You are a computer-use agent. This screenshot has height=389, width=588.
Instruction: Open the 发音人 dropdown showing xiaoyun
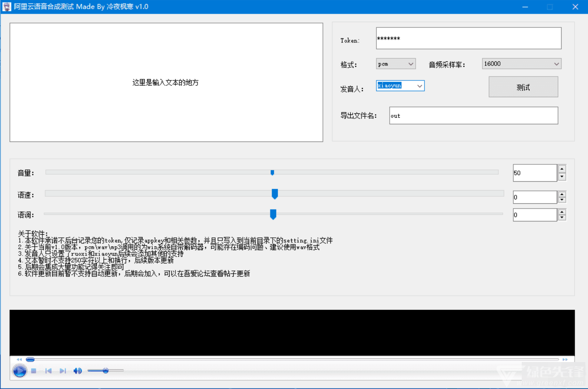pyautogui.click(x=400, y=86)
